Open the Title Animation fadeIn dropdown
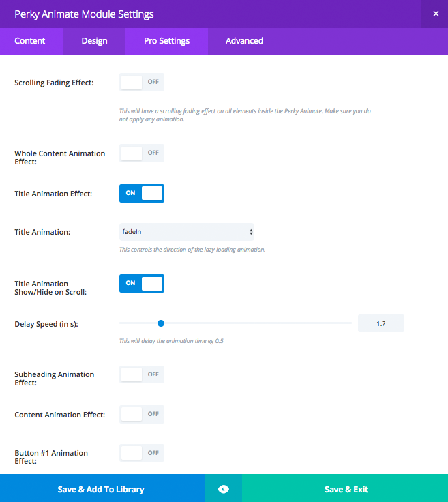448x502 pixels. pyautogui.click(x=186, y=232)
